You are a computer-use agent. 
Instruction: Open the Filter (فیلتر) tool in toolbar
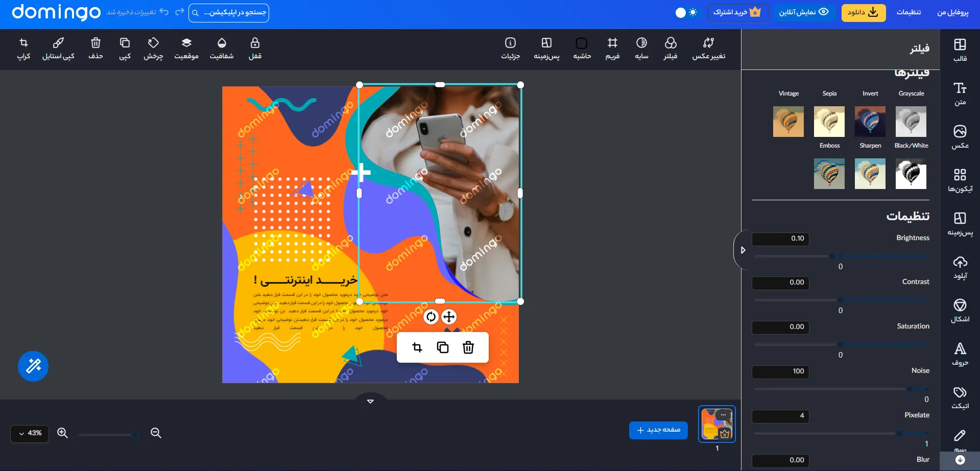tap(671, 49)
